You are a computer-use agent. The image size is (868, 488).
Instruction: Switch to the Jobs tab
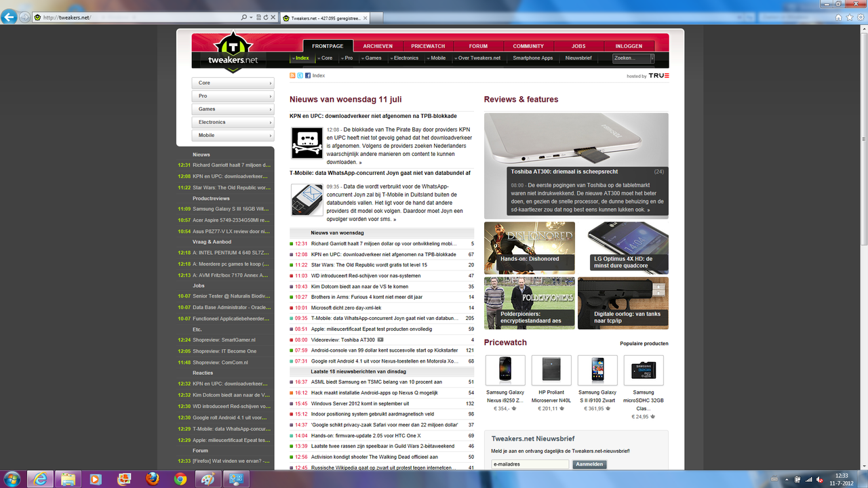pyautogui.click(x=578, y=46)
